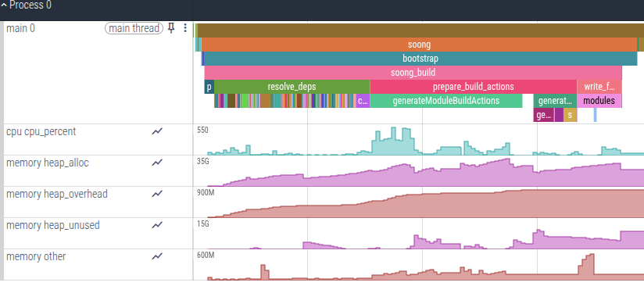Click chart icon on memory heap_alloc track
The image size is (644, 286).
point(157,163)
